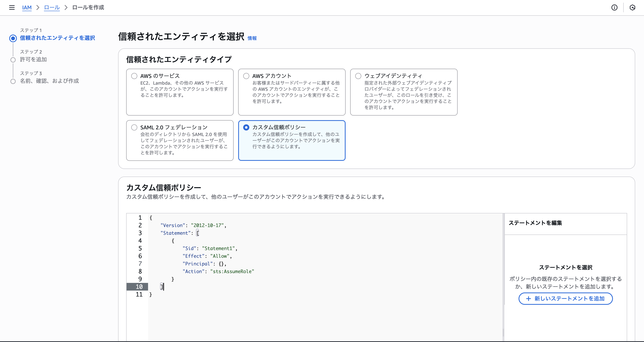Select the カスタム信頼ポリシー radio option
The image size is (644, 342).
pyautogui.click(x=246, y=127)
